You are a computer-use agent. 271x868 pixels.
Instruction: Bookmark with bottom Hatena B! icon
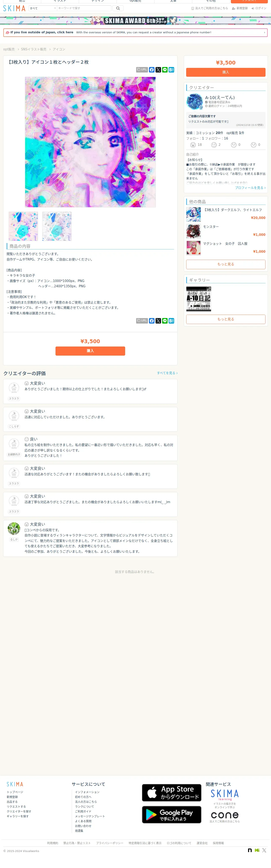click(x=171, y=321)
